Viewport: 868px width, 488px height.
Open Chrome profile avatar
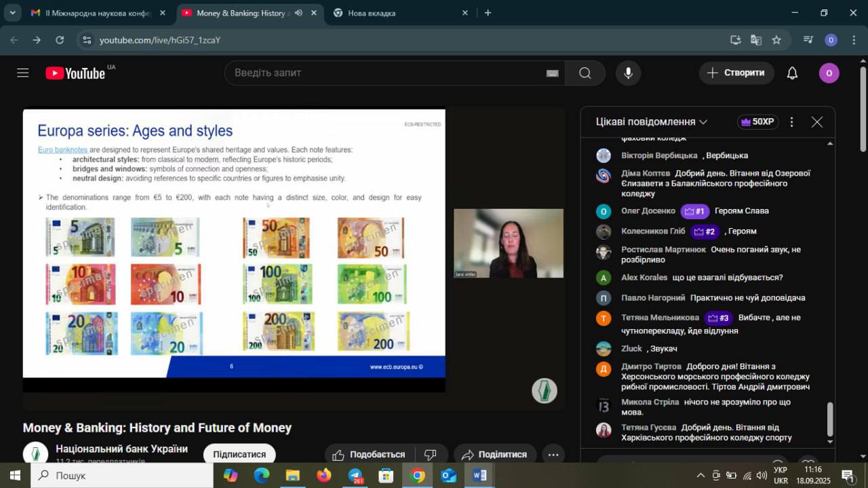[x=831, y=40]
